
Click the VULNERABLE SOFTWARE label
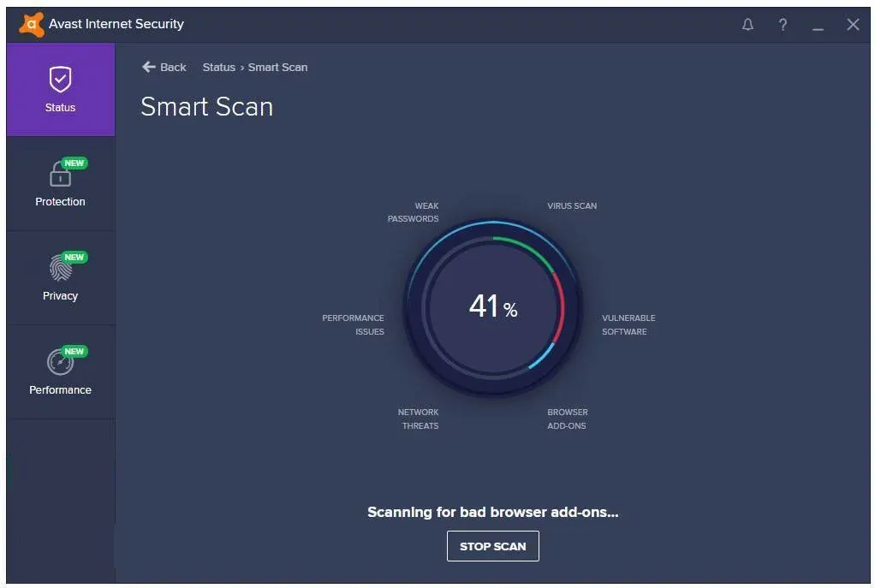628,324
